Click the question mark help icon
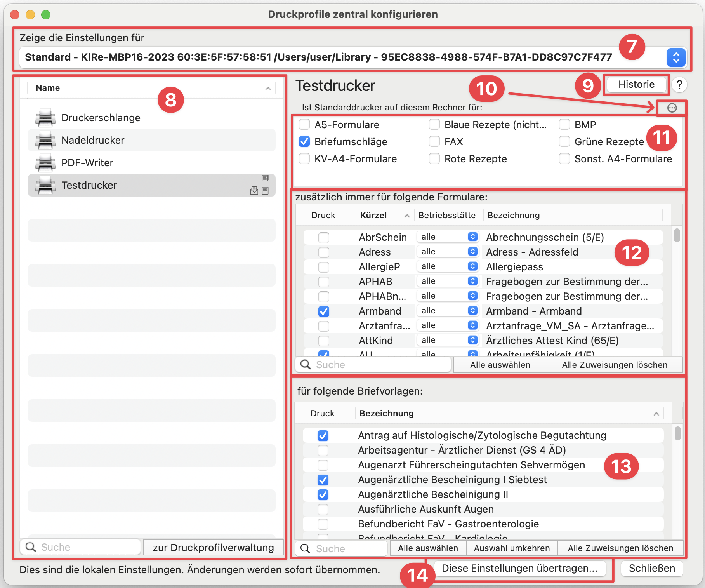This screenshot has width=705, height=588. tap(679, 85)
